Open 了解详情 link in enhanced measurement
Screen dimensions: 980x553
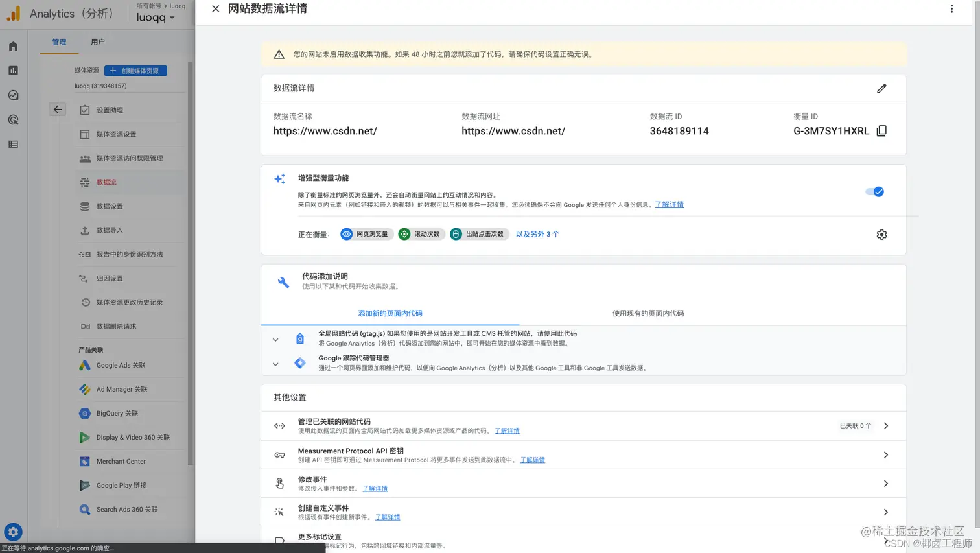(x=669, y=204)
